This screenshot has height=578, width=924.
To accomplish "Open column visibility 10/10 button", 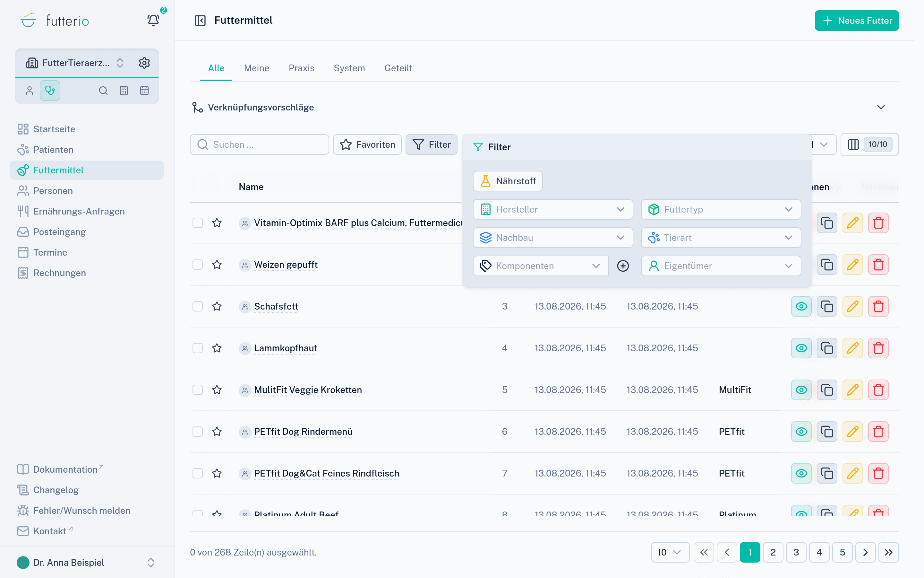I will click(869, 144).
